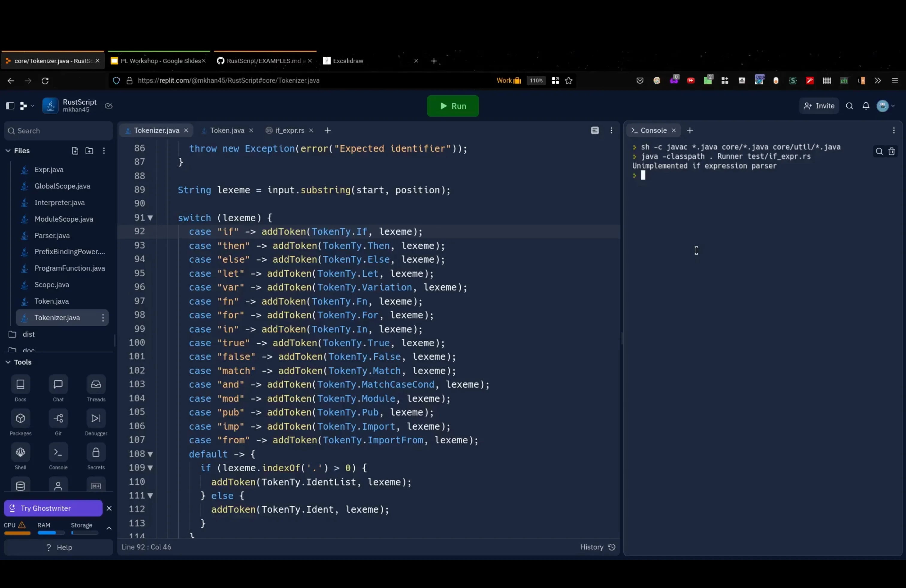Open the console pane three-dot menu

pos(893,131)
